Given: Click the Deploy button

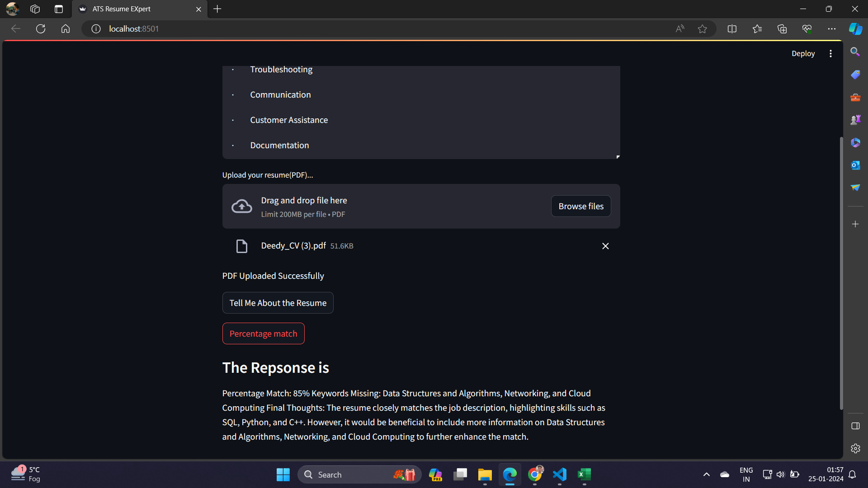Looking at the screenshot, I should (803, 53).
